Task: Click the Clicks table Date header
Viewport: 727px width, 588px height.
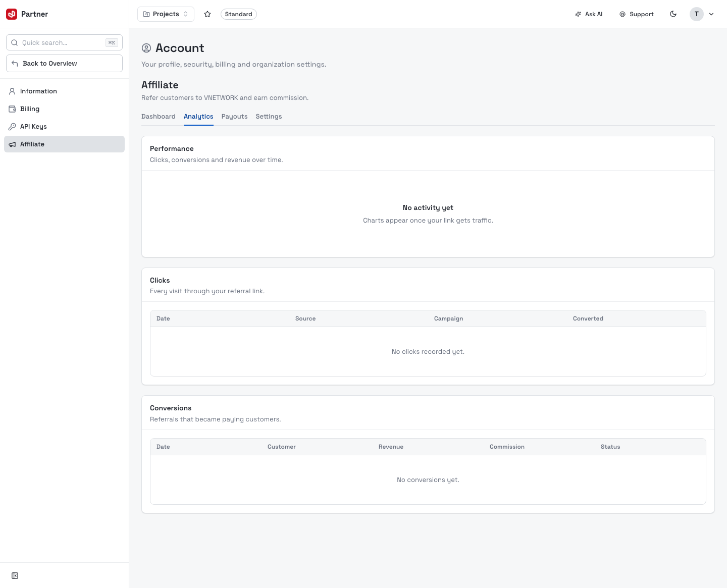Action: click(163, 318)
